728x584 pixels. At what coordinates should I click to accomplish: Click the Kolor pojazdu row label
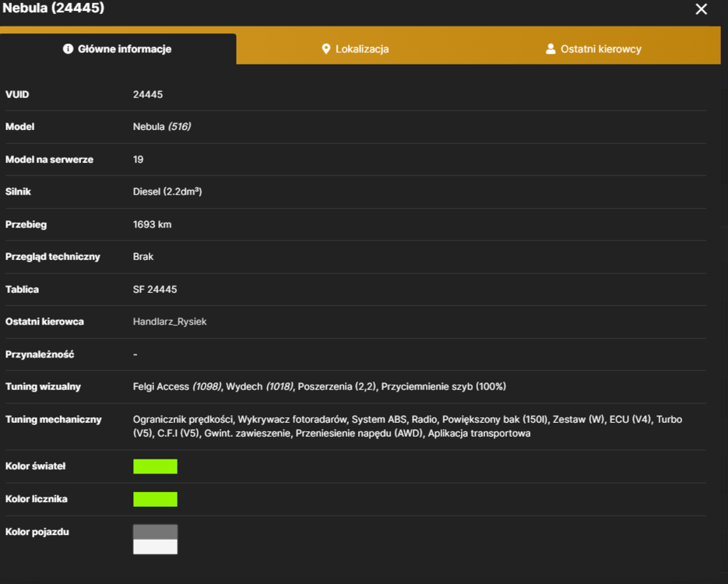37,532
